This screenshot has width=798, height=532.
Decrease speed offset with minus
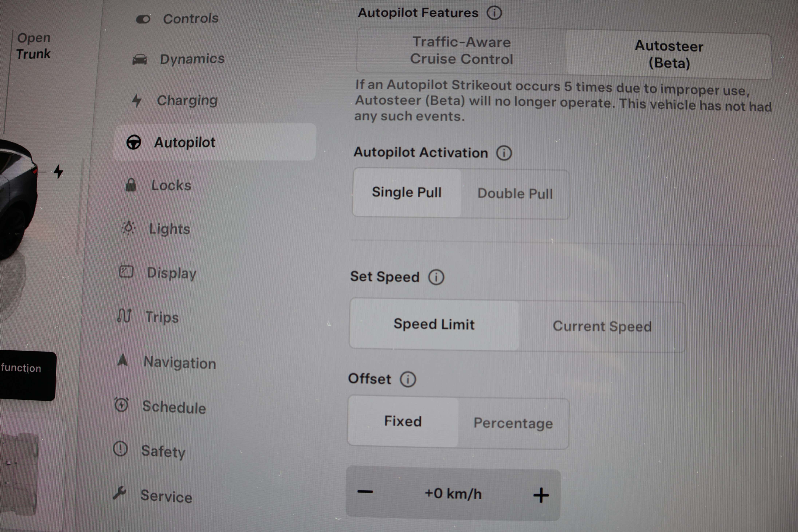365,492
